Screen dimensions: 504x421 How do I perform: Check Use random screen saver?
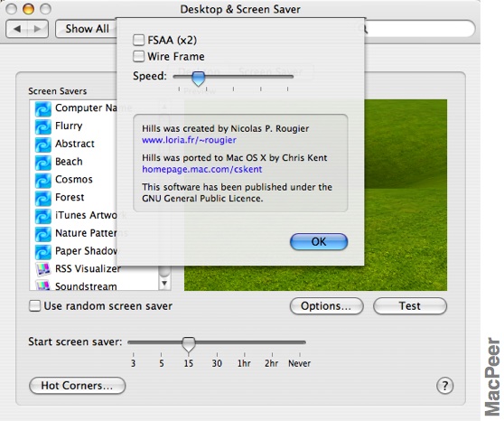coord(34,306)
